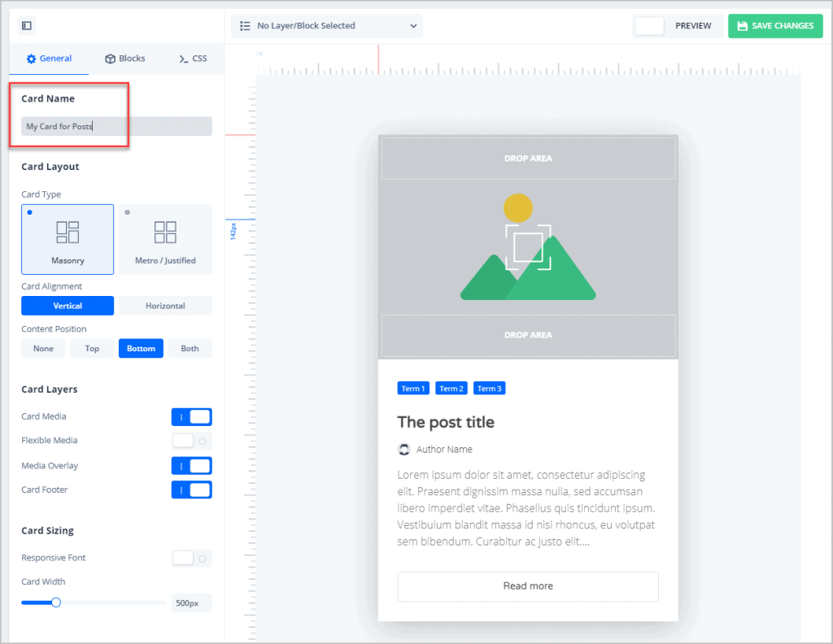The image size is (833, 644).
Task: Open the CSS tab
Action: (x=193, y=59)
